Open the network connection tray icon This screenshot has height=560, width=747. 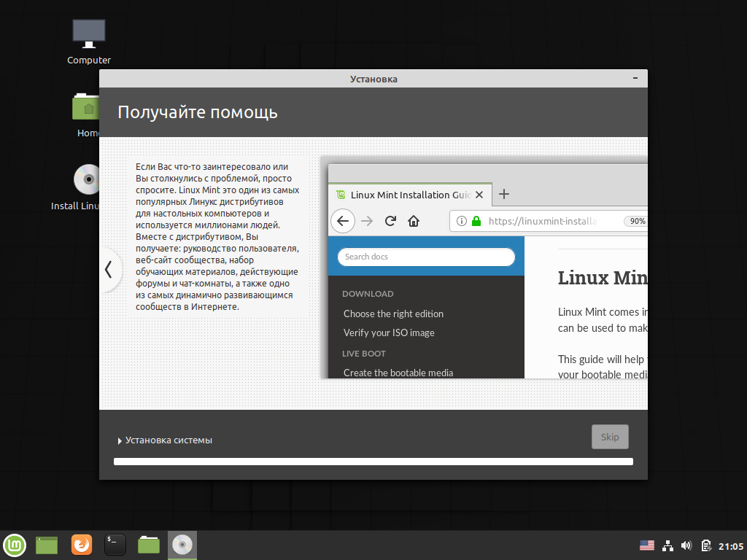click(x=668, y=545)
